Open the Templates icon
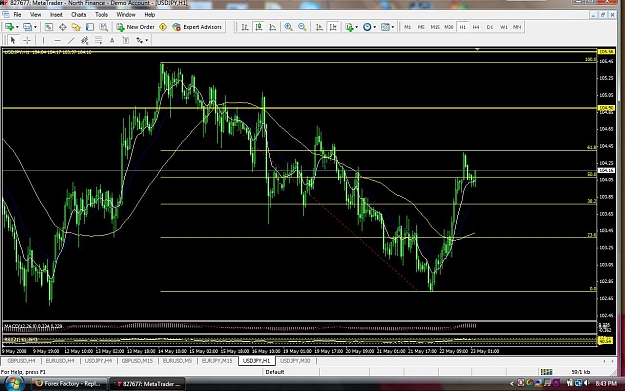Image resolution: width=625 pixels, height=391 pixels. click(385, 27)
